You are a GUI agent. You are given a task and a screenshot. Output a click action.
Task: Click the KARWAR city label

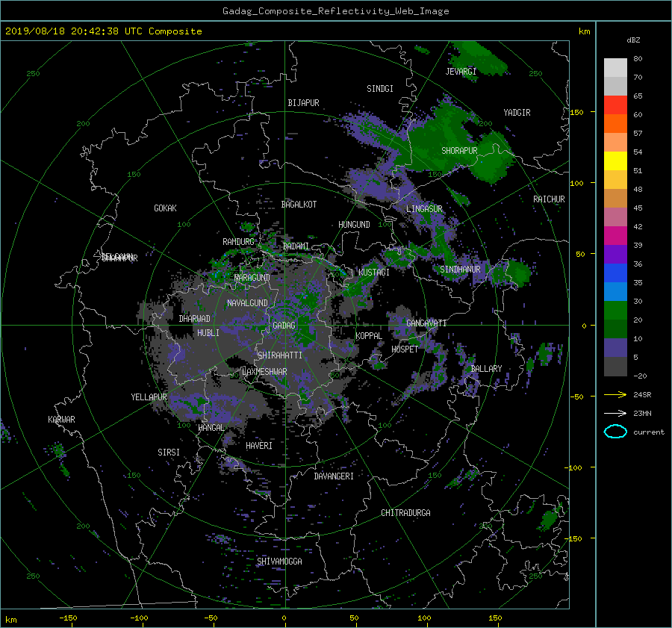(x=61, y=420)
